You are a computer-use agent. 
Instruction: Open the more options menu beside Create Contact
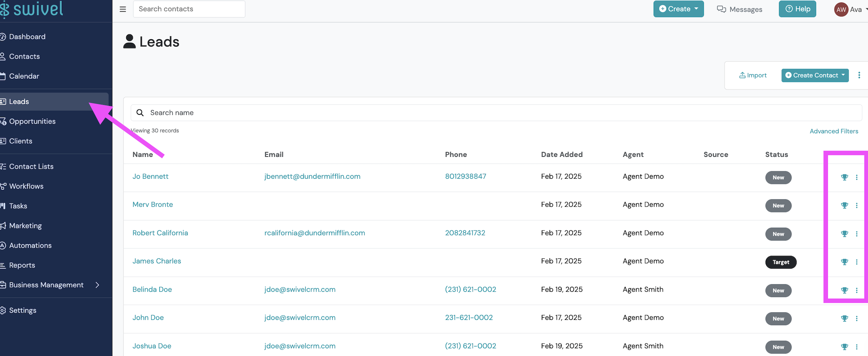click(859, 75)
